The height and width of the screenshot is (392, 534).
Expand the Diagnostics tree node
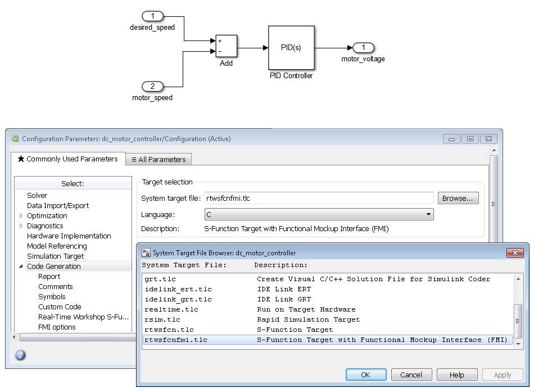pyautogui.click(x=21, y=226)
